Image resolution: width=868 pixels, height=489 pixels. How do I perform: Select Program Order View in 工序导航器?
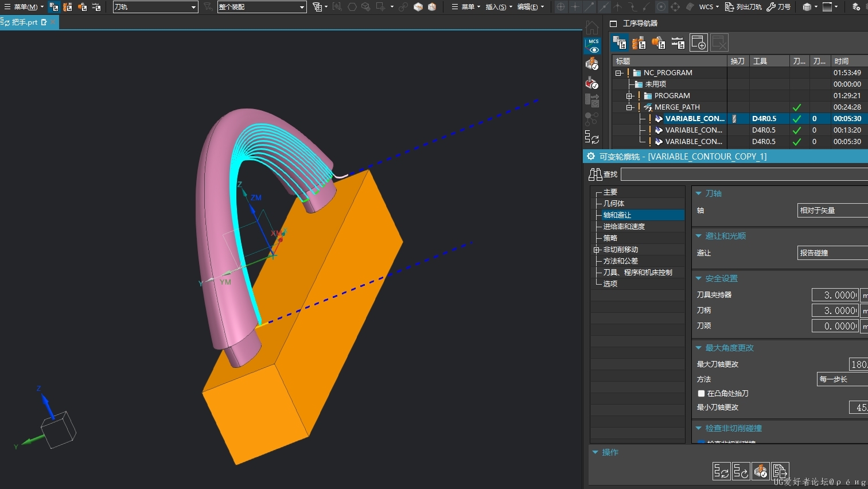coord(620,42)
